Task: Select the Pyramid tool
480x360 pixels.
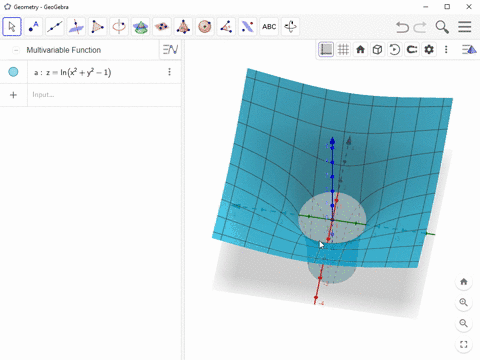Action: pos(183,27)
